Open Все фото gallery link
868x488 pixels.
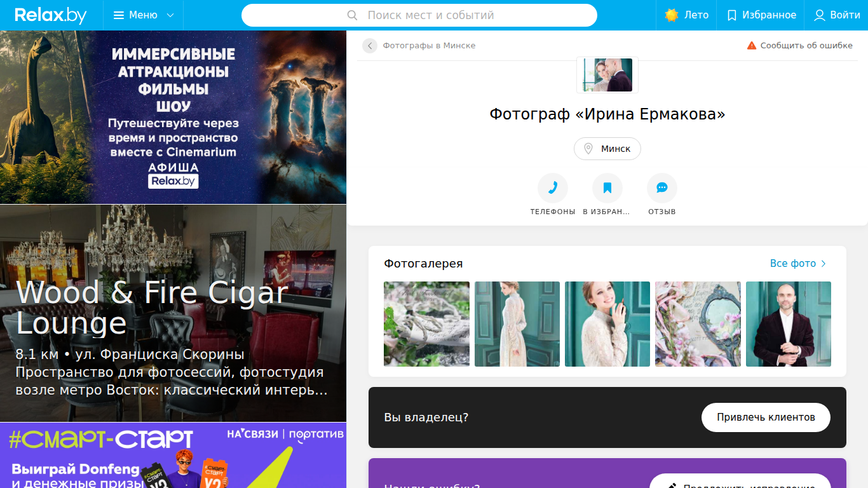(798, 263)
